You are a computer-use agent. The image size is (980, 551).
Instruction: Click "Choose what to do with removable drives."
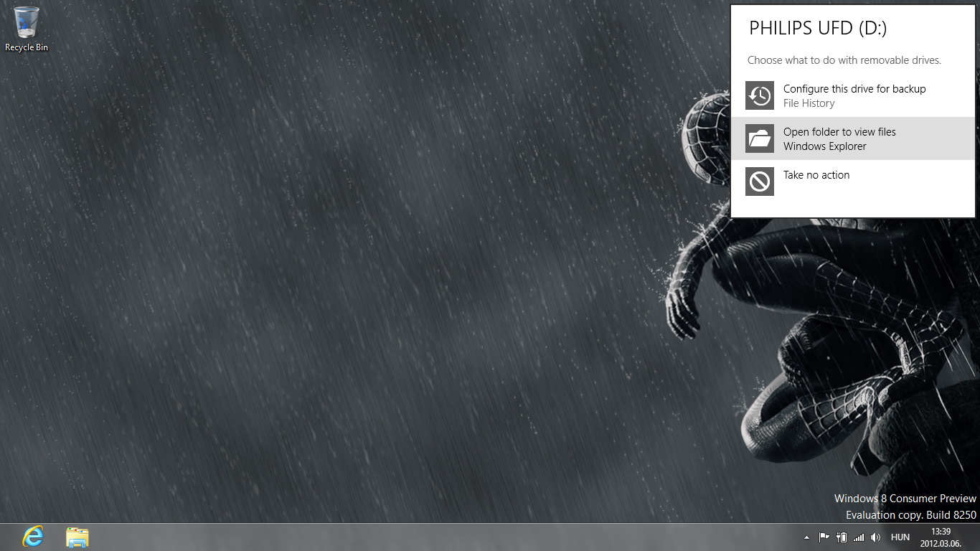click(844, 60)
